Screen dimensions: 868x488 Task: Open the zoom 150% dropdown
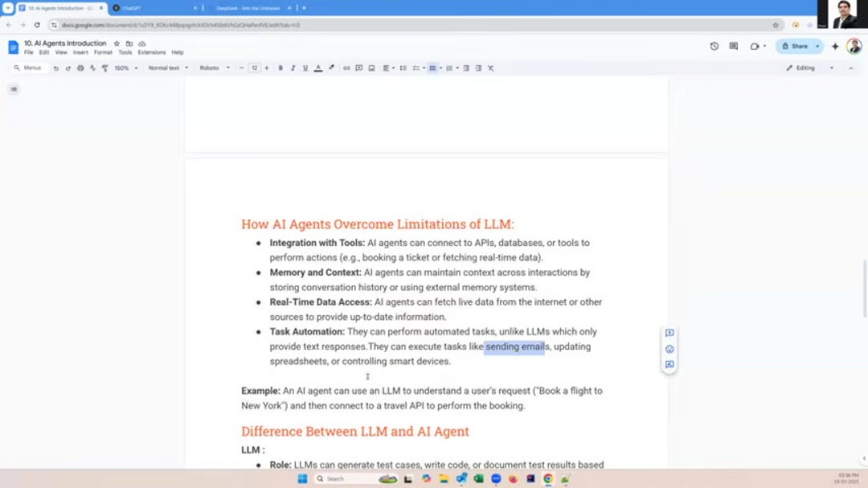(125, 68)
